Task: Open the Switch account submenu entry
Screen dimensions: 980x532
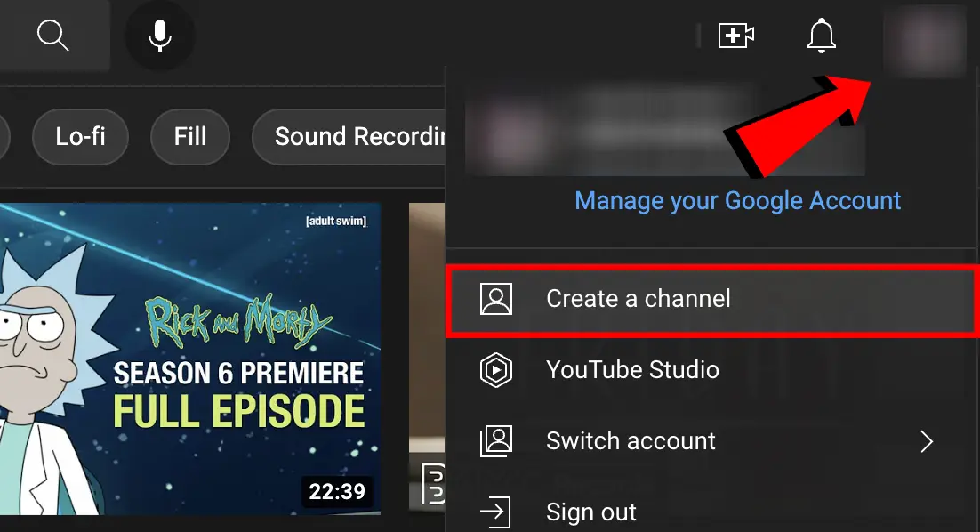Action: click(x=631, y=441)
